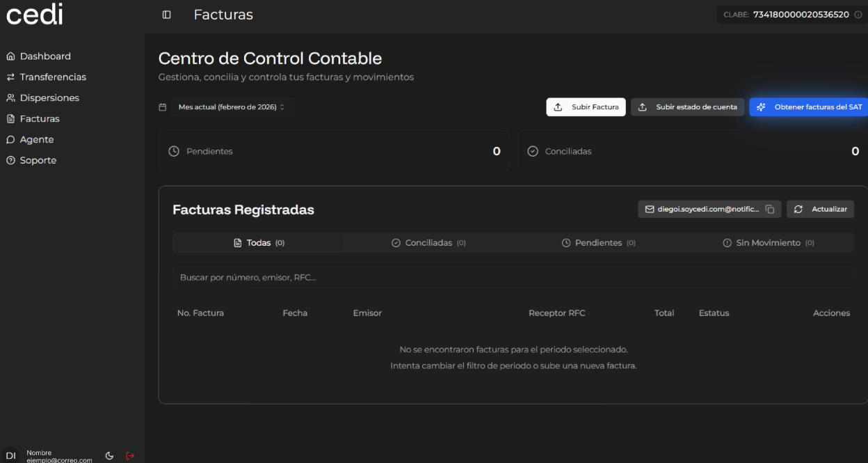Click the Estatus column header
Screen dimensions: 868x463
pyautogui.click(x=714, y=313)
